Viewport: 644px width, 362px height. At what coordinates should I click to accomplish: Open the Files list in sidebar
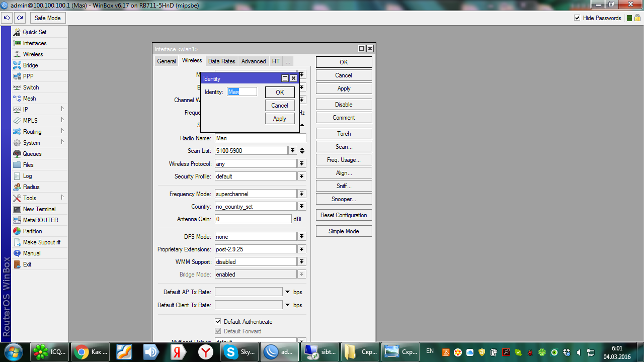pos(28,165)
